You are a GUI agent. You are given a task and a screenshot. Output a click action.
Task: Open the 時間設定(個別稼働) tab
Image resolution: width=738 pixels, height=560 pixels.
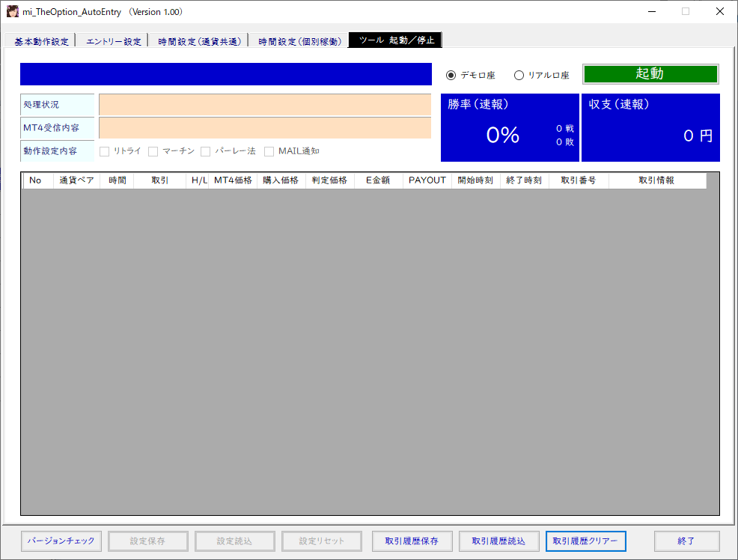coord(299,41)
